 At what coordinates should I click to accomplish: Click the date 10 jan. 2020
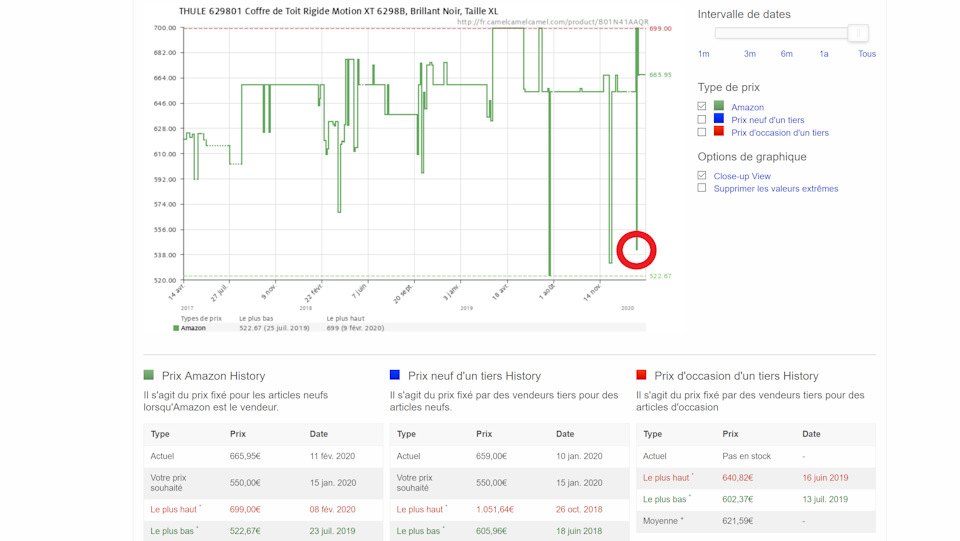pyautogui.click(x=579, y=456)
